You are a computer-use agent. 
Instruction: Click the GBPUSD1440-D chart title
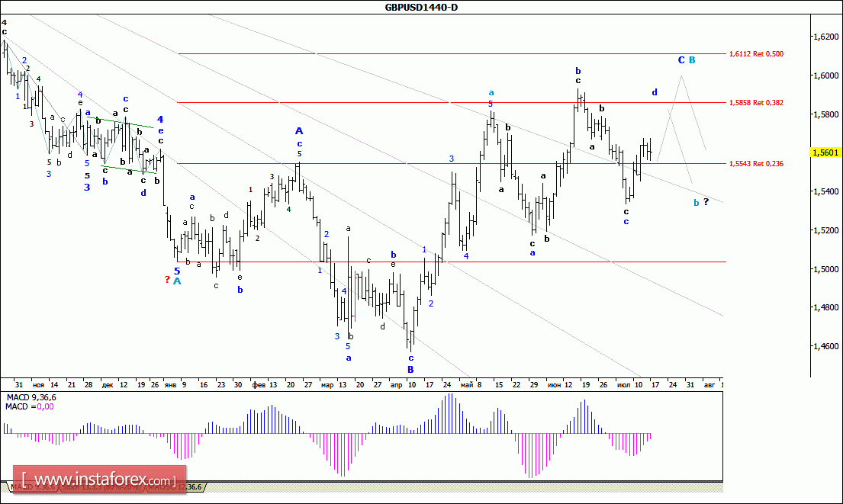(421, 7)
